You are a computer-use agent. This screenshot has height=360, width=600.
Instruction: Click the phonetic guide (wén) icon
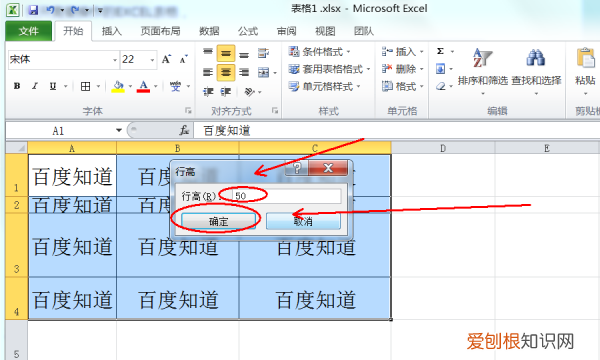click(x=175, y=86)
